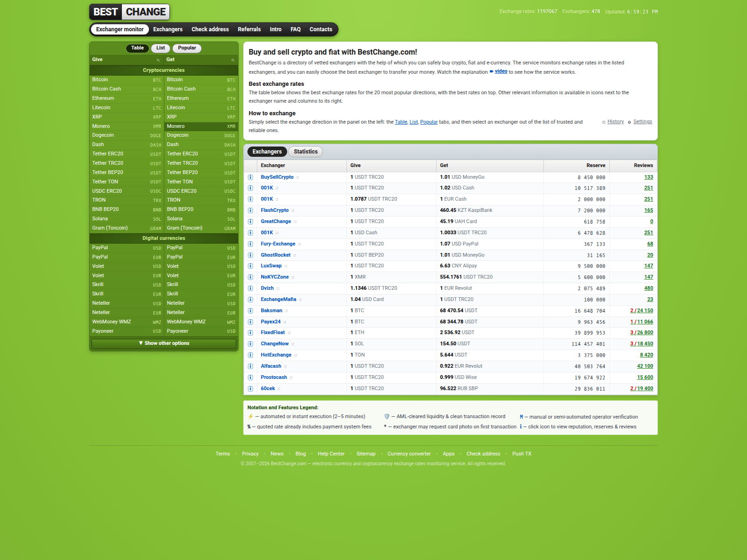This screenshot has width=747, height=560.
Task: Open the info icon for the ChangeNow row
Action: tap(250, 344)
